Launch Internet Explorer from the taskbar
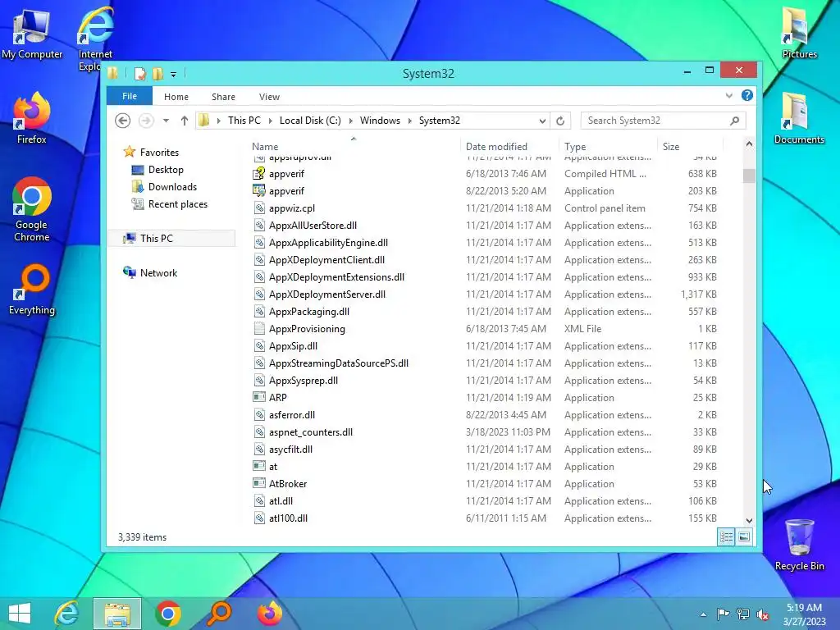840x630 pixels. tap(67, 614)
